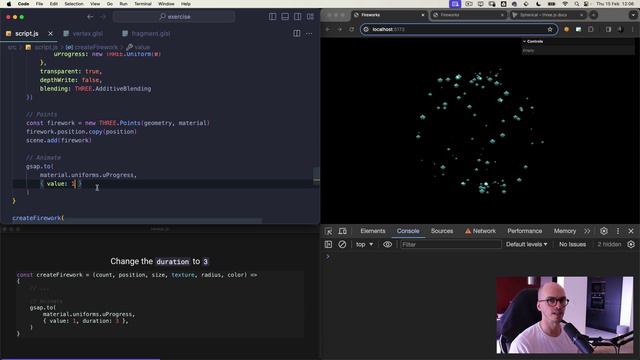Close the Spherical three.js docs tab
Image resolution: width=640 pixels, height=360 pixels.
pyautogui.click(x=581, y=15)
